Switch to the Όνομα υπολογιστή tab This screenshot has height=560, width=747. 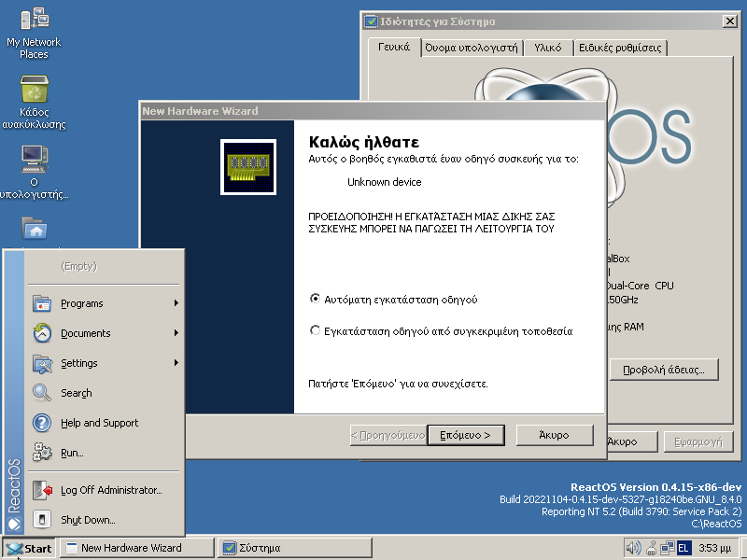[471, 48]
